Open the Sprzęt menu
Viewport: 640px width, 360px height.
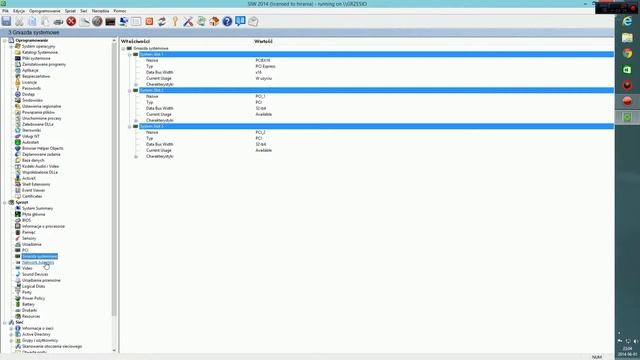tap(70, 11)
